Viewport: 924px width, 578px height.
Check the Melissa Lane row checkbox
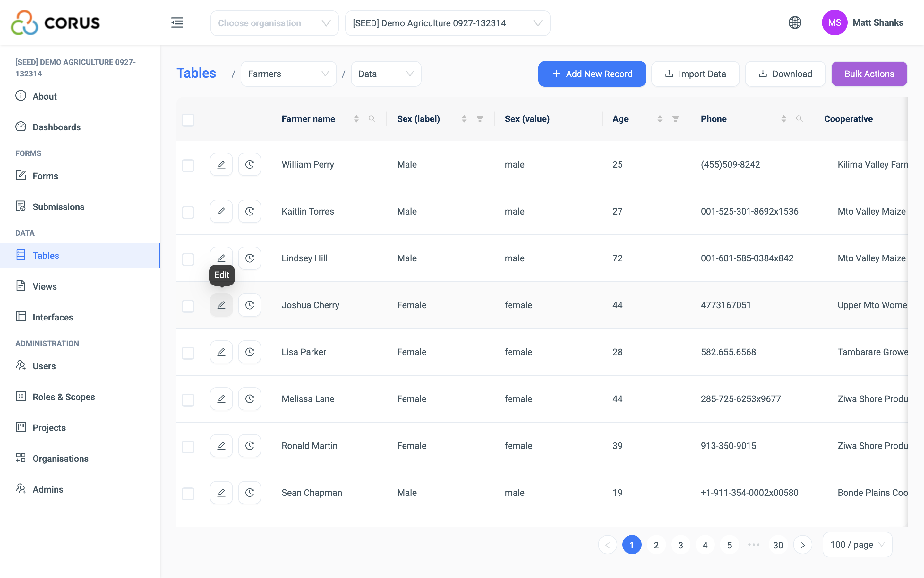click(x=188, y=400)
